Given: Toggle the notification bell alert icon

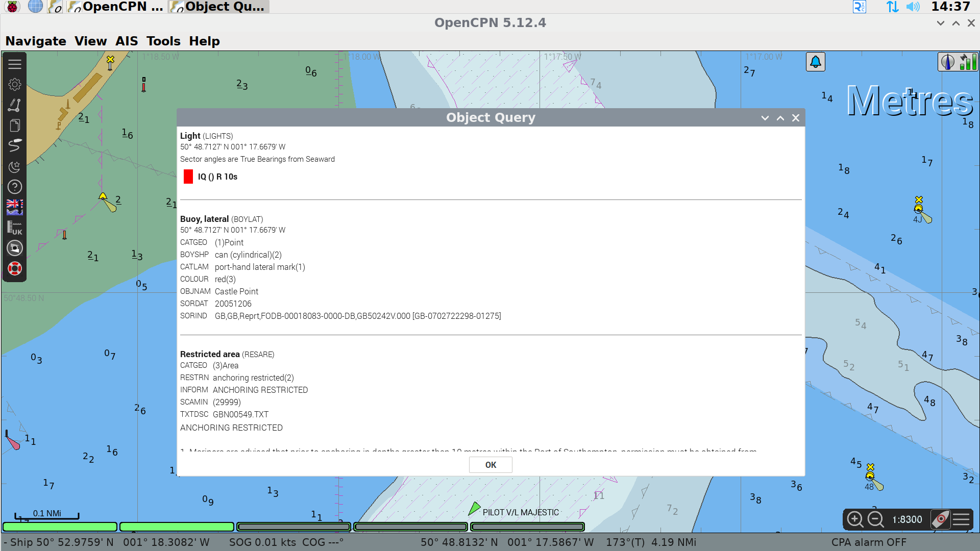Looking at the screenshot, I should tap(815, 61).
